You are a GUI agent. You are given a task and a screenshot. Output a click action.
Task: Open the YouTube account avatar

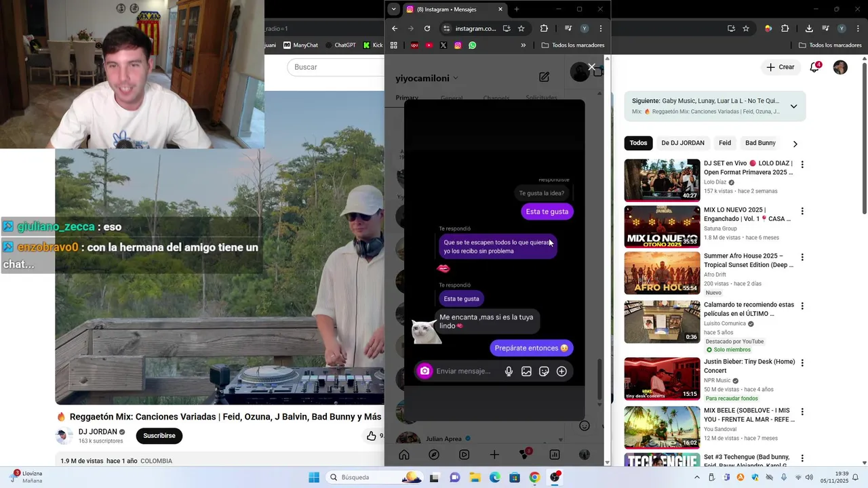tap(840, 67)
